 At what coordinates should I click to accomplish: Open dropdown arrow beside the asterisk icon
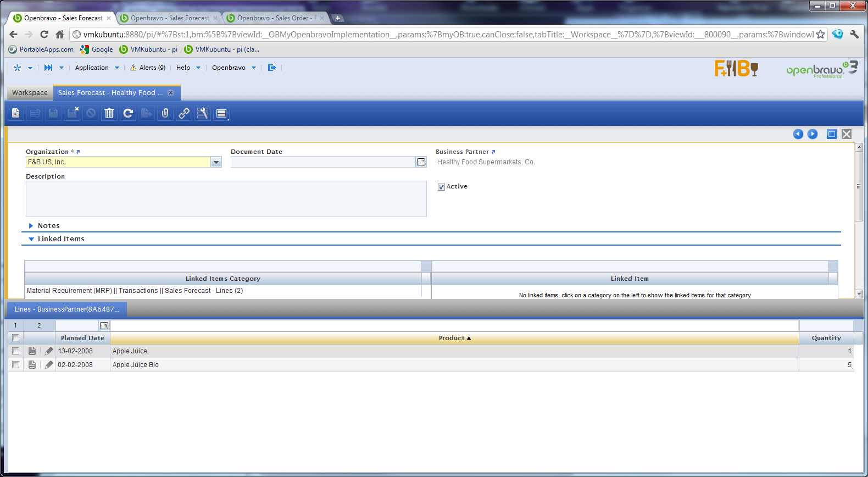point(30,68)
